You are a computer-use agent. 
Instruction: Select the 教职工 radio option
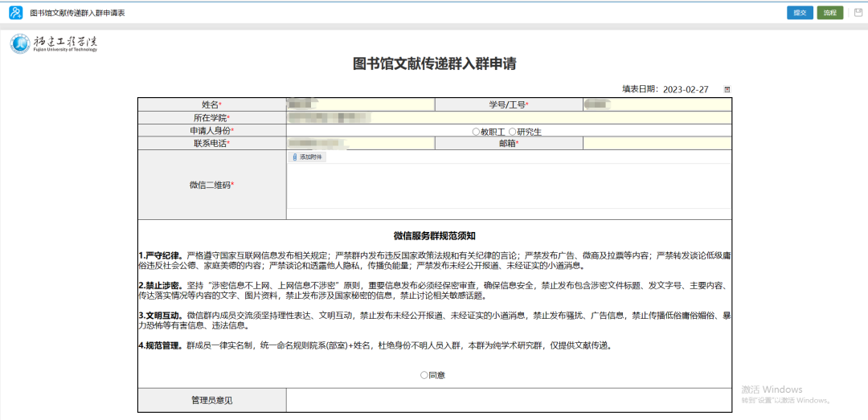(476, 132)
